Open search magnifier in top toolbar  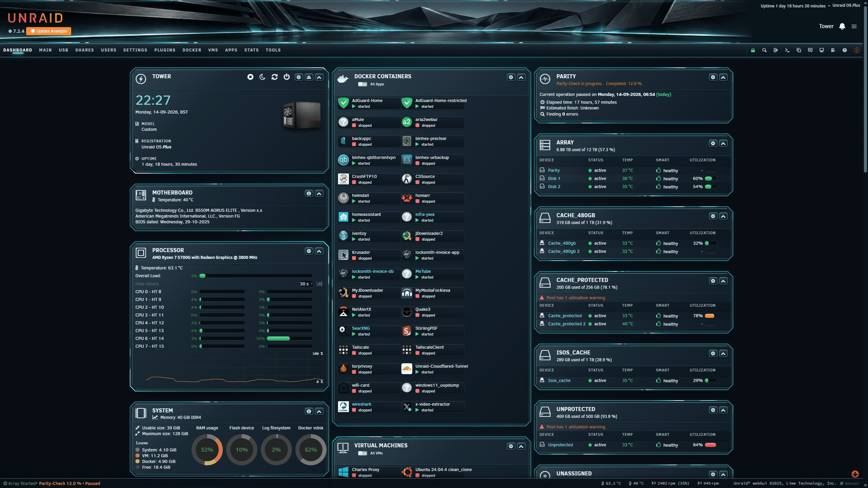pos(764,50)
